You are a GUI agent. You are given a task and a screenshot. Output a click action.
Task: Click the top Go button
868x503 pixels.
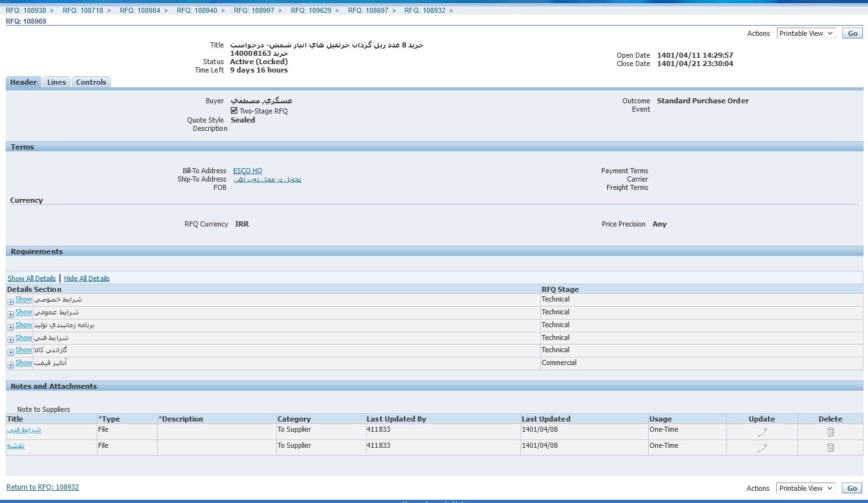pos(852,33)
